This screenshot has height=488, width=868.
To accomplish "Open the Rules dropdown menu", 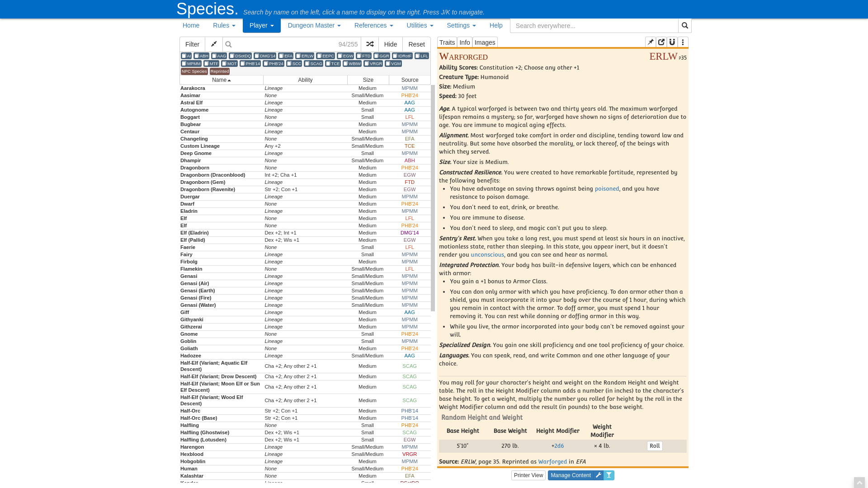I will [224, 25].
